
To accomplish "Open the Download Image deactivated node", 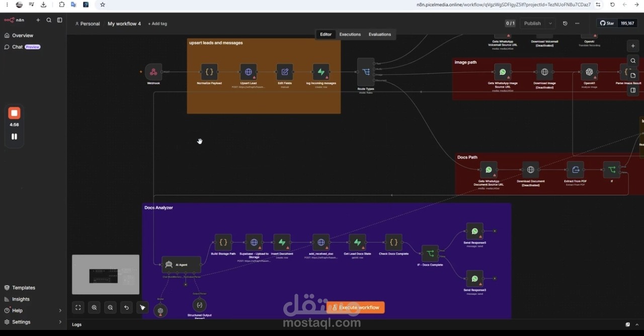I will coord(544,72).
